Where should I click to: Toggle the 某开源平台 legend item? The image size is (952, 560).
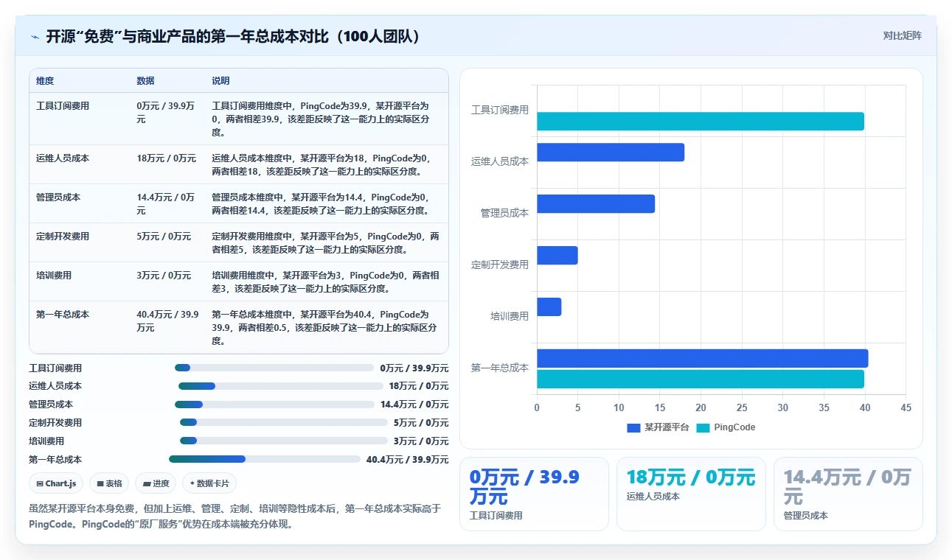coord(658,427)
